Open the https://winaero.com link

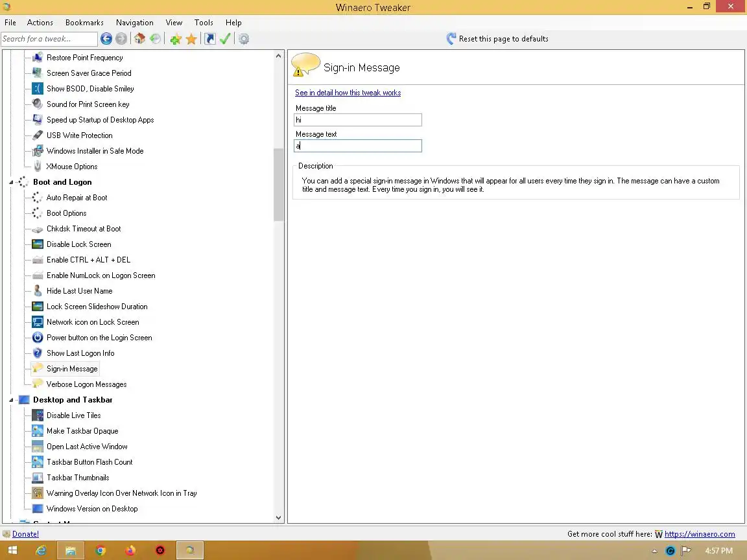[x=700, y=534]
